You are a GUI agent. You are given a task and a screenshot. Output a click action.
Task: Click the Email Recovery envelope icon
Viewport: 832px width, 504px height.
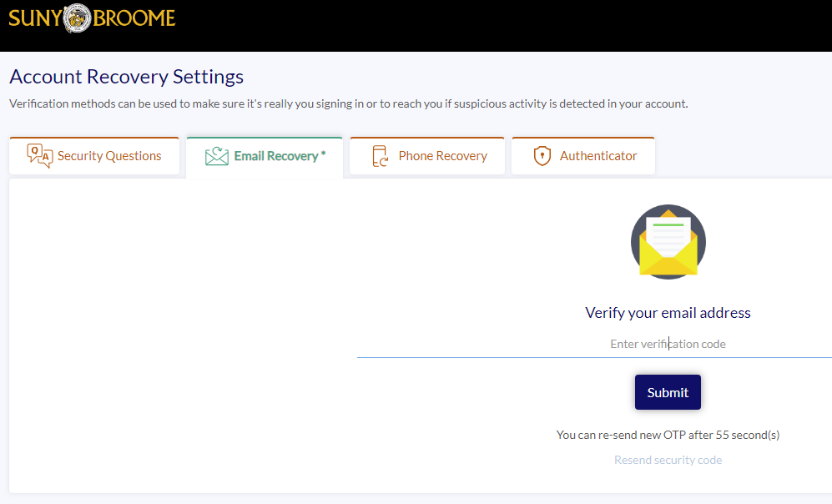[x=216, y=157]
